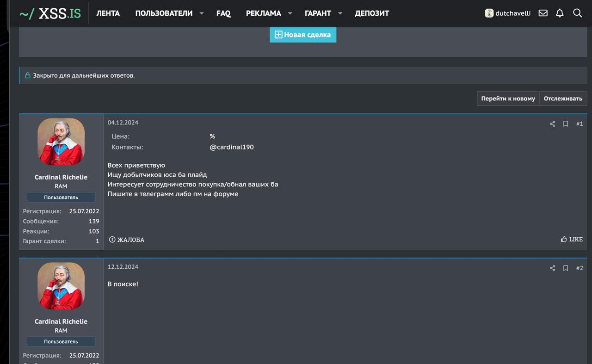Open the private messages envelope icon
This screenshot has width=592, height=364.
point(543,13)
